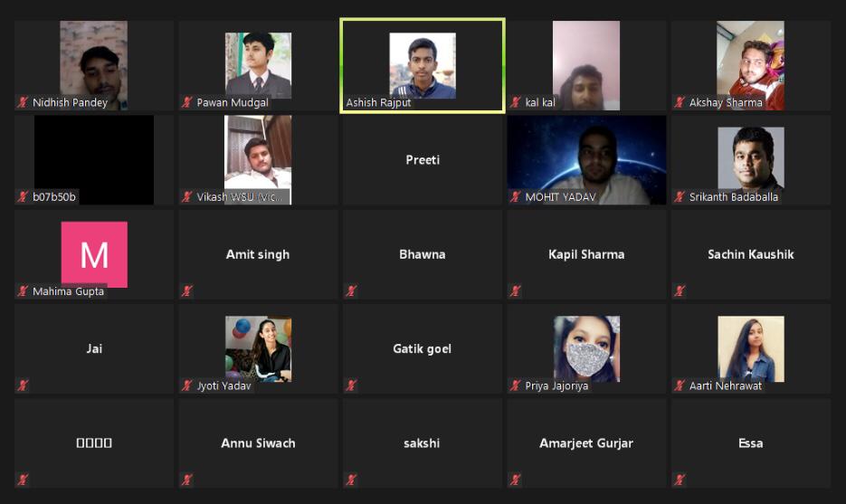Click Mahima Gupta's pink M avatar
Image resolution: width=846 pixels, height=504 pixels.
[x=94, y=254]
